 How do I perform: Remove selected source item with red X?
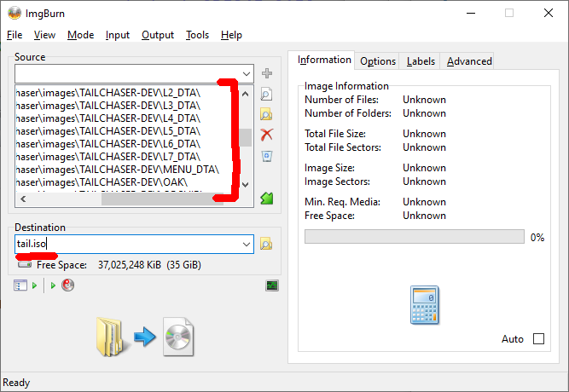pos(266,135)
